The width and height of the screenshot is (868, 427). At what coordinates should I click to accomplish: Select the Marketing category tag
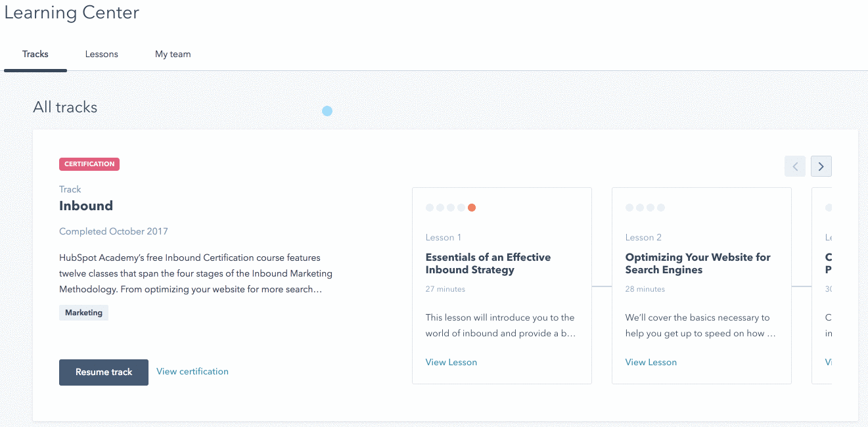pyautogui.click(x=83, y=313)
